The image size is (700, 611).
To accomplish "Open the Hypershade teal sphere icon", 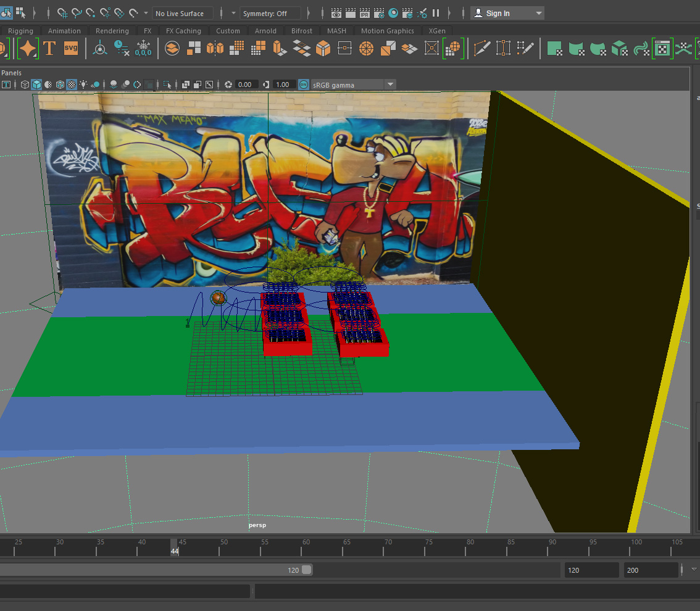I will [393, 14].
